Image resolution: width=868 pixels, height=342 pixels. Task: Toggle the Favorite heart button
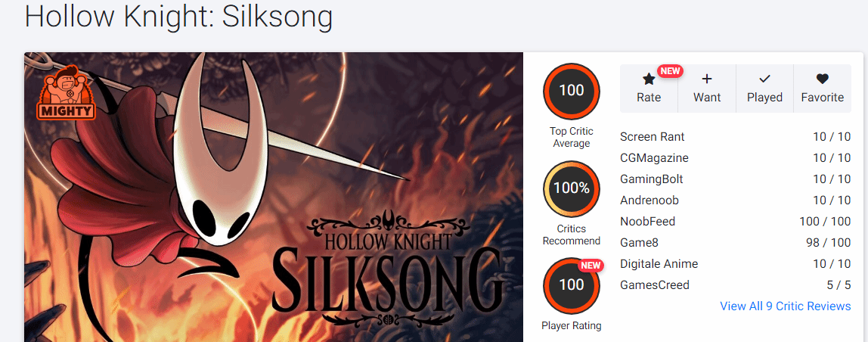(823, 79)
